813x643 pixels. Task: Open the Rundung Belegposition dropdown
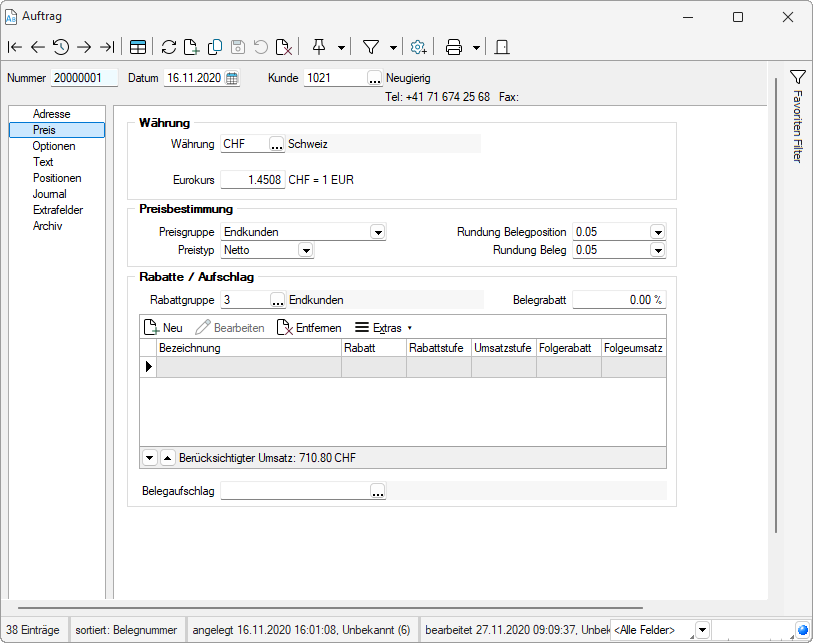pos(657,232)
